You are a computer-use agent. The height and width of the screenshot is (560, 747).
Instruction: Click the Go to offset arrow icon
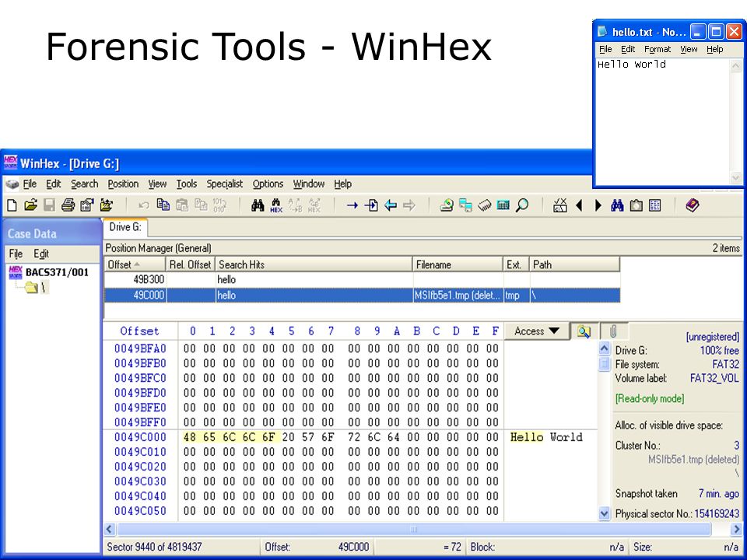352,205
